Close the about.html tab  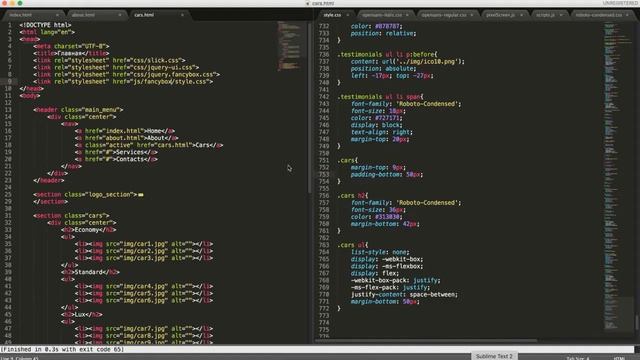(120, 15)
